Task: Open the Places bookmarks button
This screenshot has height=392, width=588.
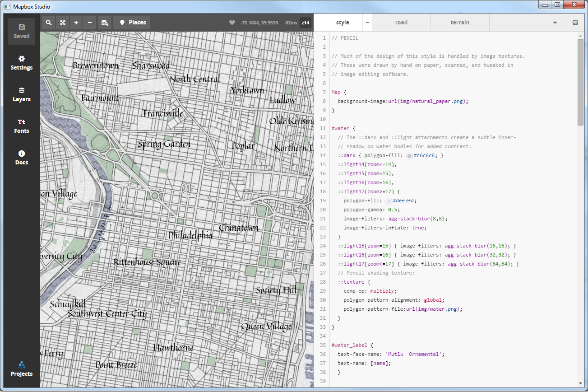Action: click(132, 23)
